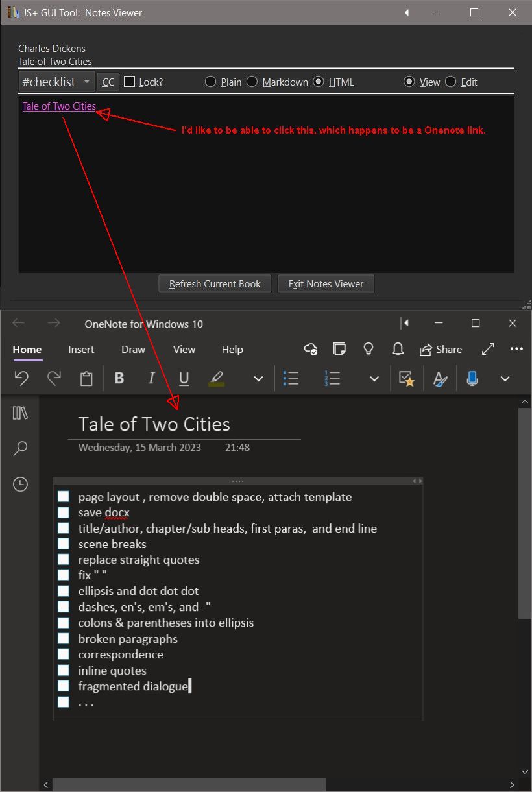The image size is (532, 792).
Task: Click the Share button in OneNote
Action: tap(441, 349)
